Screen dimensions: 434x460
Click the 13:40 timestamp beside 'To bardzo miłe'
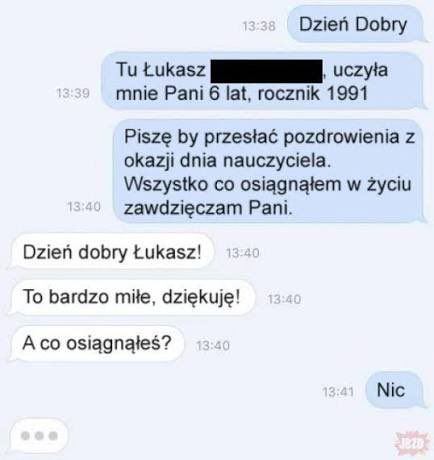pos(284,299)
